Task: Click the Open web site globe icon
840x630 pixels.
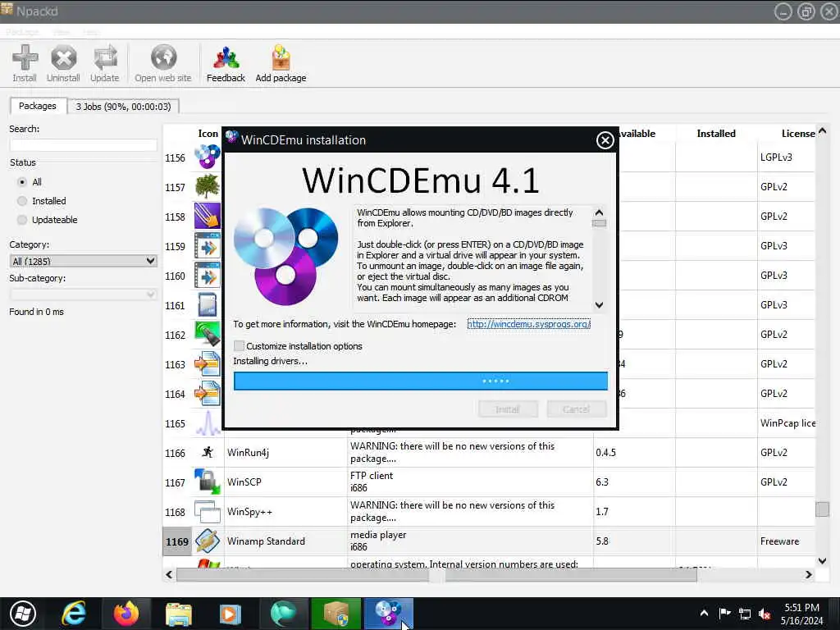Action: 163,57
